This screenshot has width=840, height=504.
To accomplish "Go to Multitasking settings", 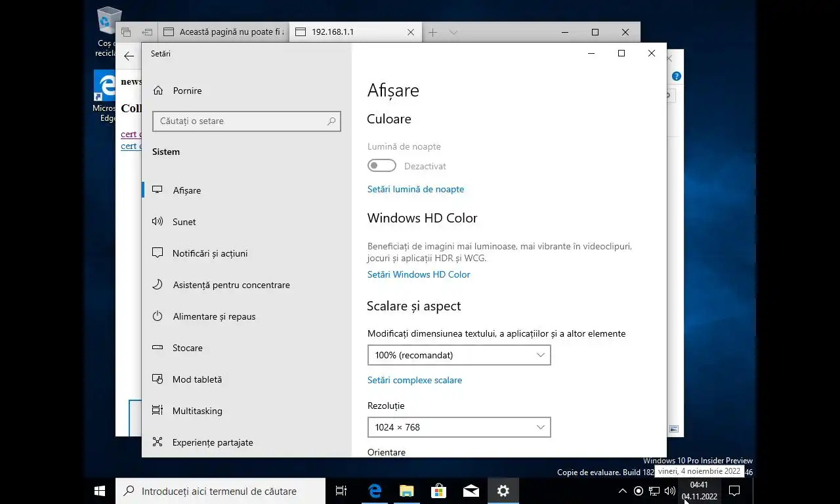I will [x=247, y=411].
